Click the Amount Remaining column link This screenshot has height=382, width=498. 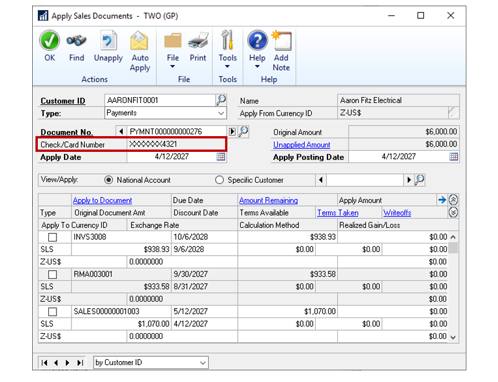(268, 200)
